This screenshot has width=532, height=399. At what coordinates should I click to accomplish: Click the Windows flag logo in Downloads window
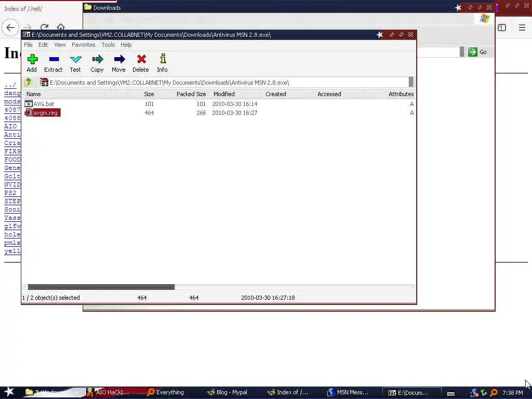pos(485,19)
